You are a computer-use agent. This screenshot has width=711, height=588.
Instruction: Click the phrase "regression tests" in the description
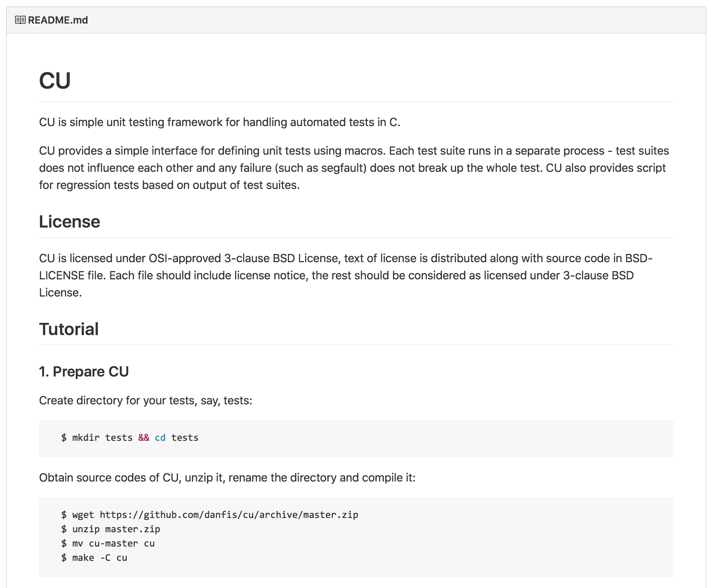point(97,185)
